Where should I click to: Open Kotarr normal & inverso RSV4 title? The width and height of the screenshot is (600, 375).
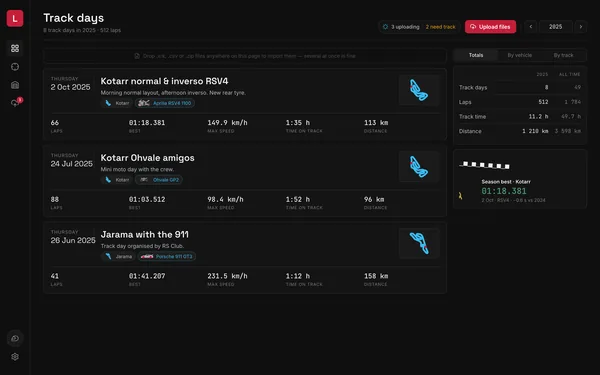164,81
